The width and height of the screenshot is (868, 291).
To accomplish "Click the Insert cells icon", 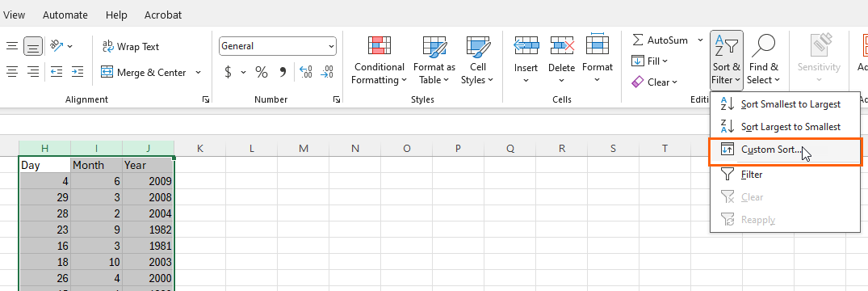I will [x=526, y=47].
